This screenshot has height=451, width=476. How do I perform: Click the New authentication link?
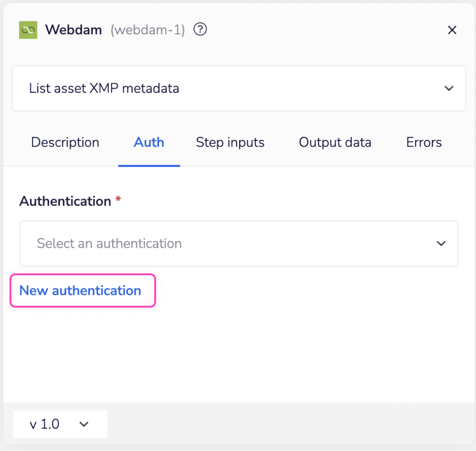click(80, 291)
